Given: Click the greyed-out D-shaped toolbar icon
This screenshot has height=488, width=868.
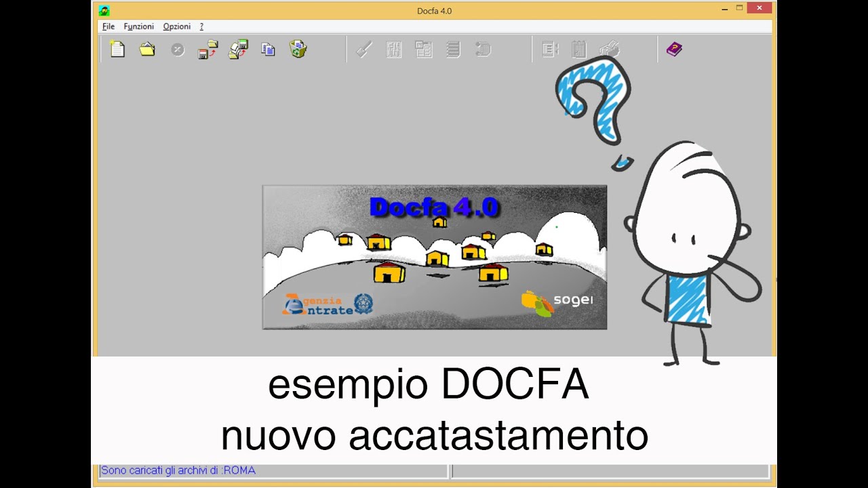Looking at the screenshot, I should [483, 49].
